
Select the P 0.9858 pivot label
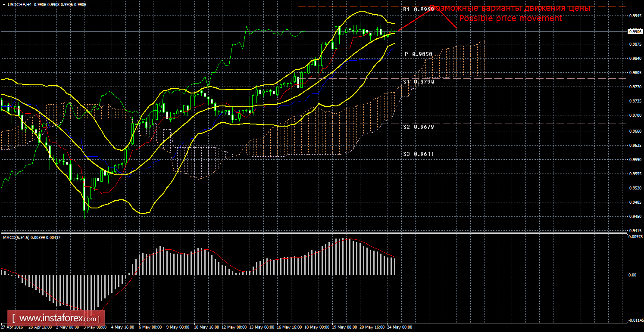pyautogui.click(x=418, y=54)
